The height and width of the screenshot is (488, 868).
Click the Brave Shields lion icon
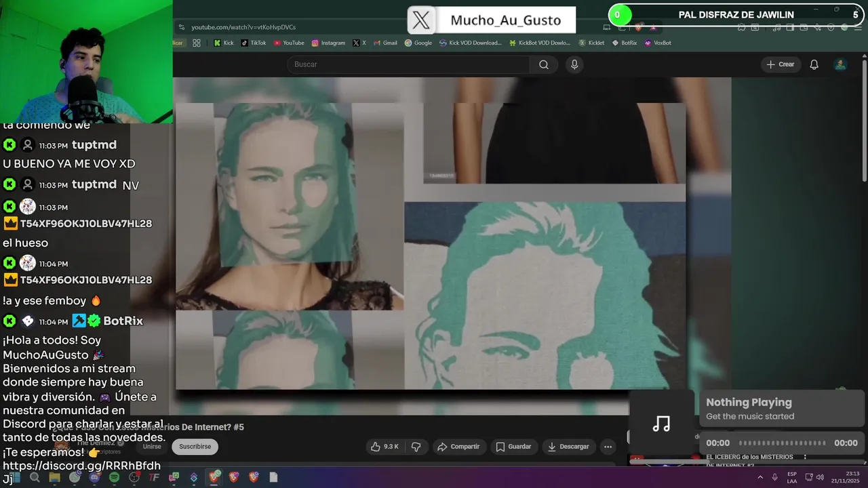(638, 27)
